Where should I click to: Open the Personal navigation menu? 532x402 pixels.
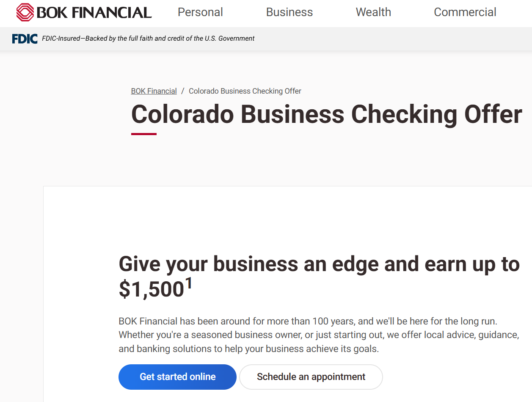coord(200,12)
